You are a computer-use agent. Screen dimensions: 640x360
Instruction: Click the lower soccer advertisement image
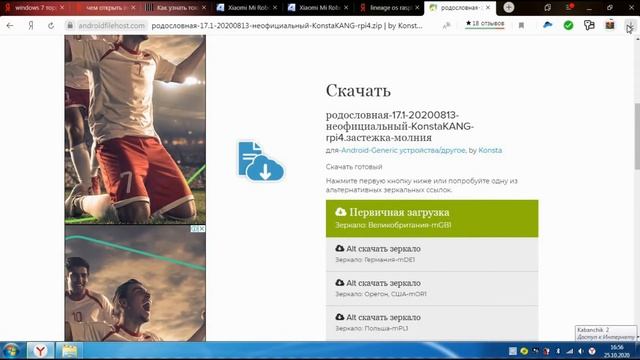[135, 283]
